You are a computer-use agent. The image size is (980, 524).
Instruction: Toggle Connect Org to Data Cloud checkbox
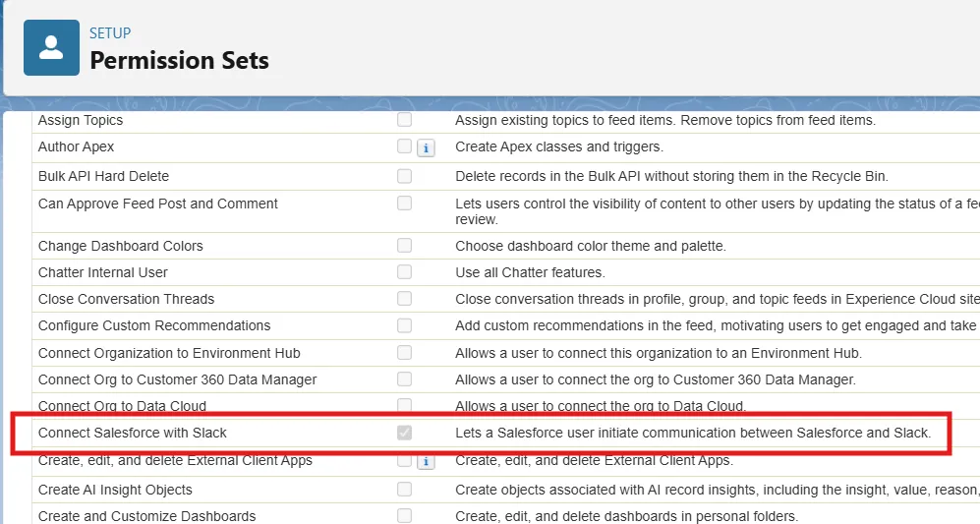(404, 405)
